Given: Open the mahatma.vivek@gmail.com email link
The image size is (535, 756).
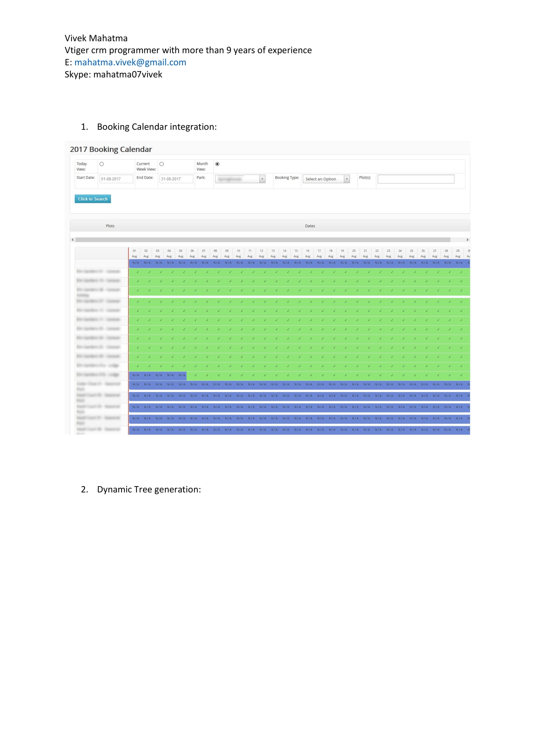Looking at the screenshot, I should pyautogui.click(x=130, y=62).
